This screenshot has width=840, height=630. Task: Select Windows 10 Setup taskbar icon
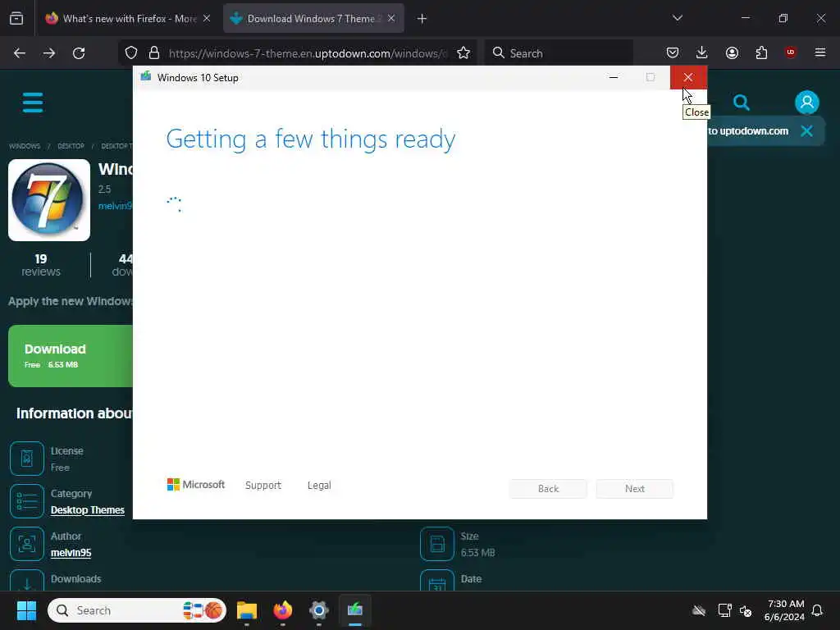coord(354,610)
